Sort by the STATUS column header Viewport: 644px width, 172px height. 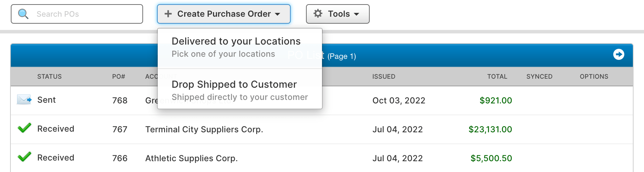[x=49, y=77]
